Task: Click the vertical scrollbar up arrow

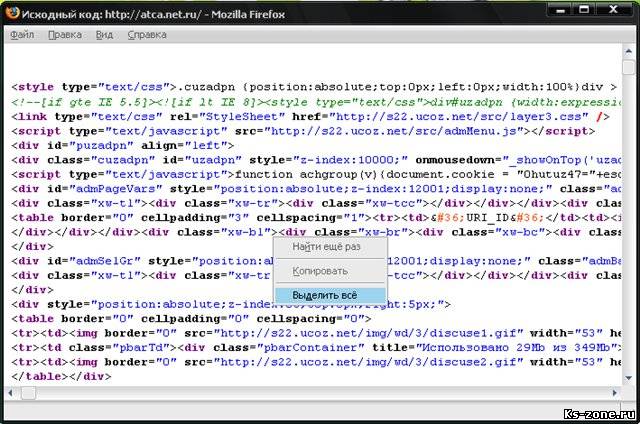Action: (x=629, y=51)
